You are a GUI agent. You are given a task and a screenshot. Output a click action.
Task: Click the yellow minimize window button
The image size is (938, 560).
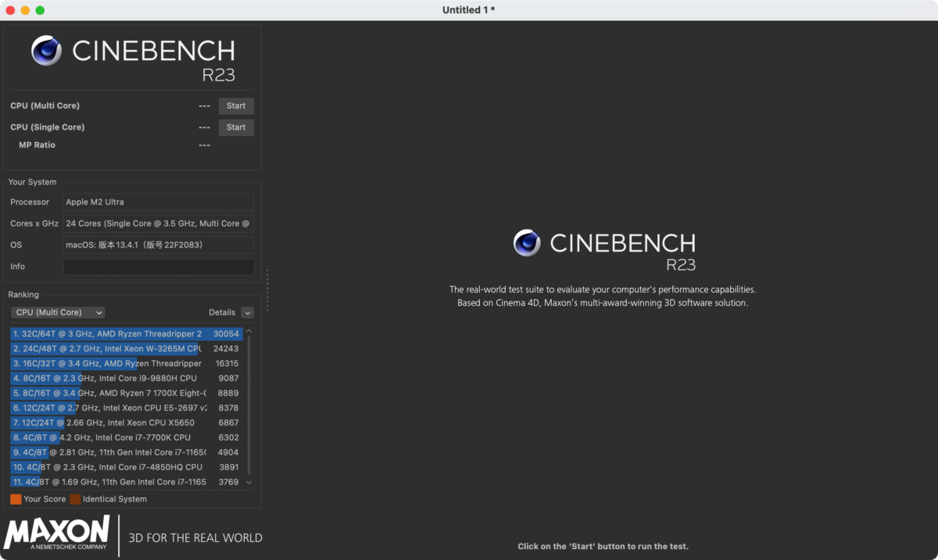(25, 10)
